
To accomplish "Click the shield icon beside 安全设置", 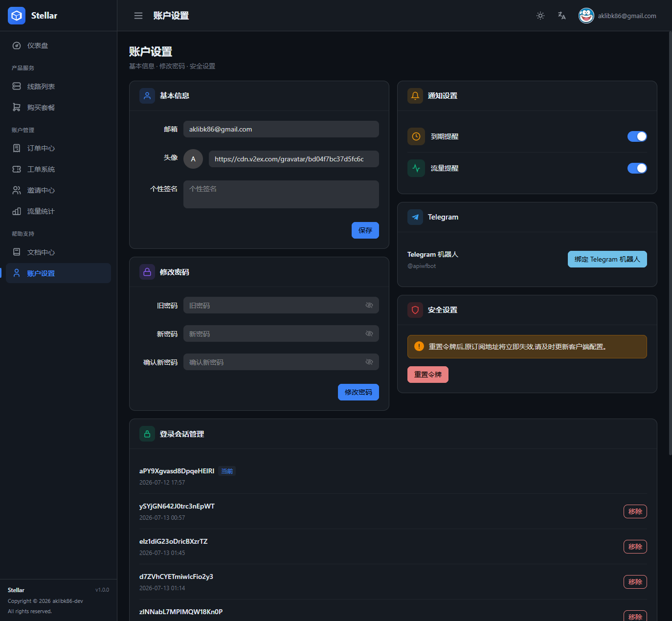I will (x=415, y=310).
